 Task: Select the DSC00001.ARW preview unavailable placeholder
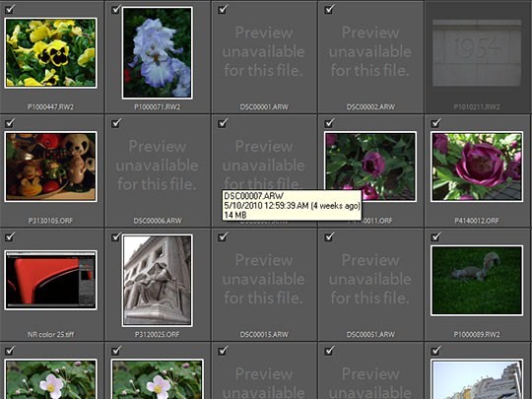click(x=264, y=51)
